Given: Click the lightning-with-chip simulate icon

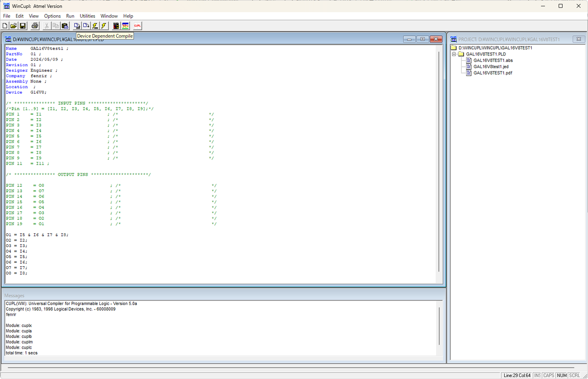Looking at the screenshot, I should coord(95,25).
